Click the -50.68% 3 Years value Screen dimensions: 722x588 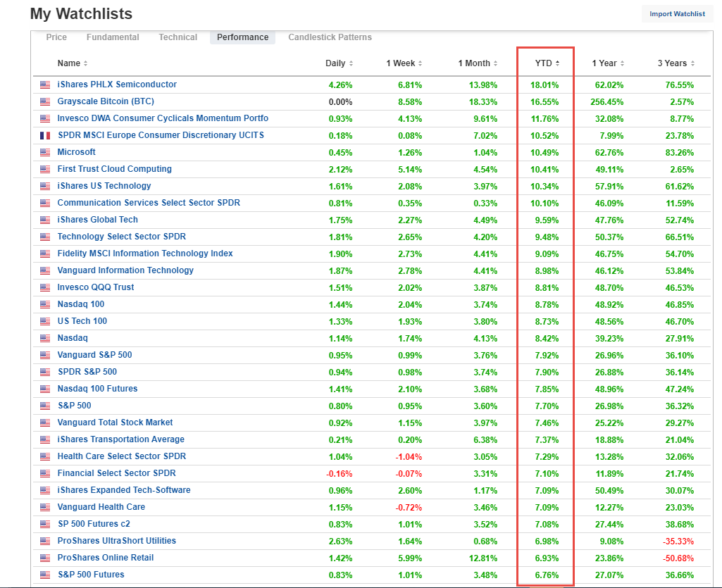click(x=678, y=558)
